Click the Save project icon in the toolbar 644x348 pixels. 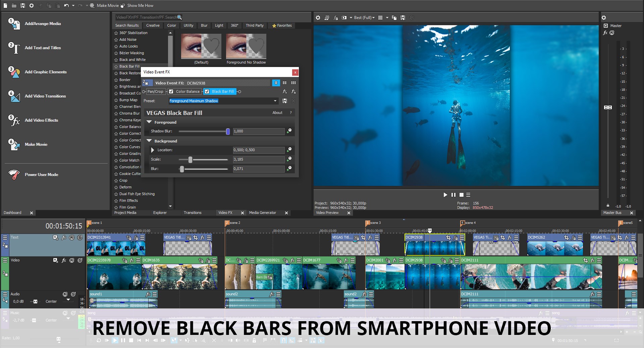tap(22, 5)
